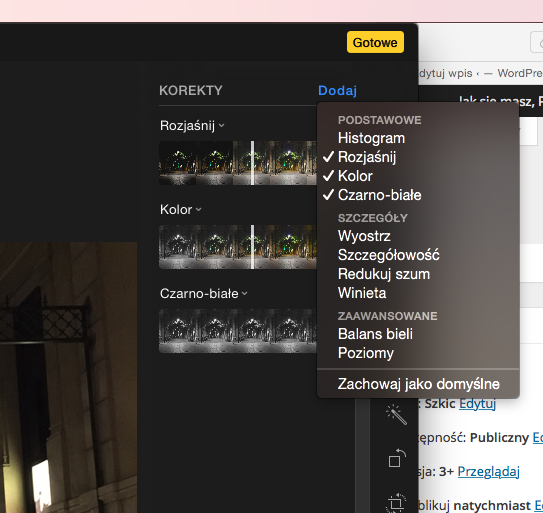Expand the Rozjaśnij adjustment chevron
Image resolution: width=543 pixels, height=513 pixels.
[222, 125]
